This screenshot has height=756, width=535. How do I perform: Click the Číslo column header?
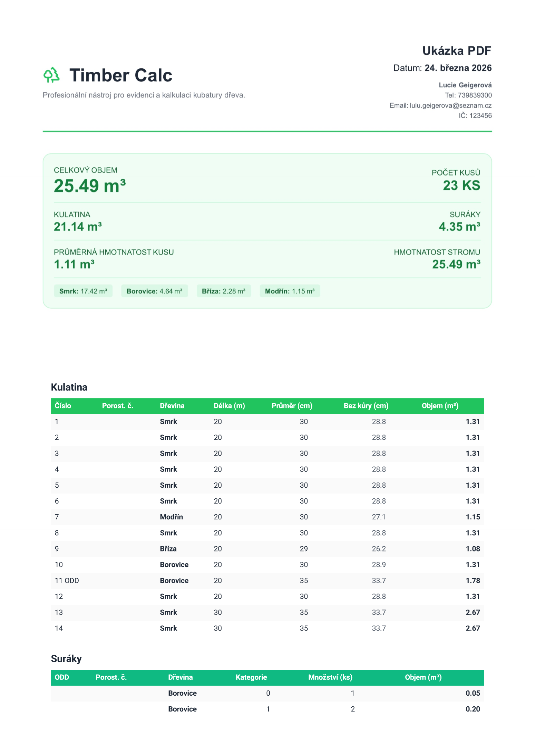click(63, 406)
